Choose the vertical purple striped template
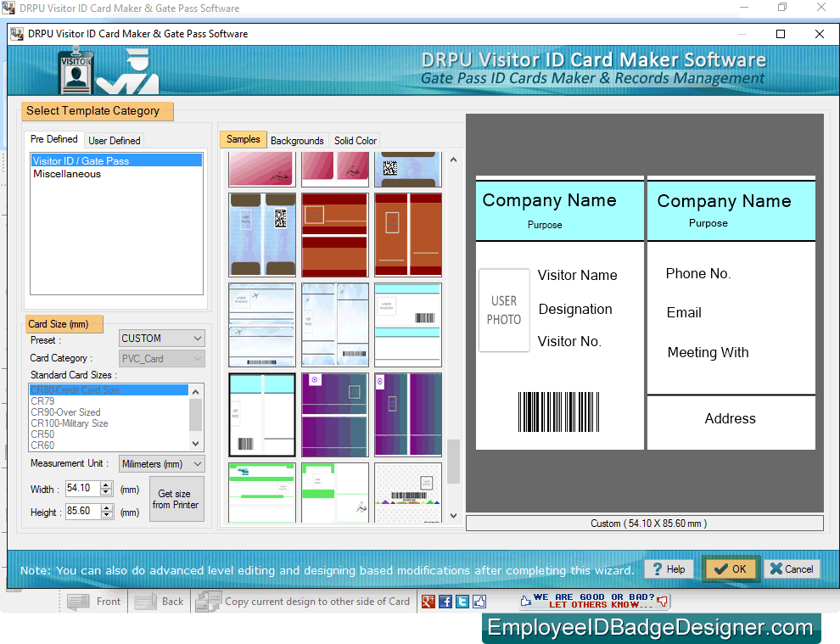 coord(407,415)
